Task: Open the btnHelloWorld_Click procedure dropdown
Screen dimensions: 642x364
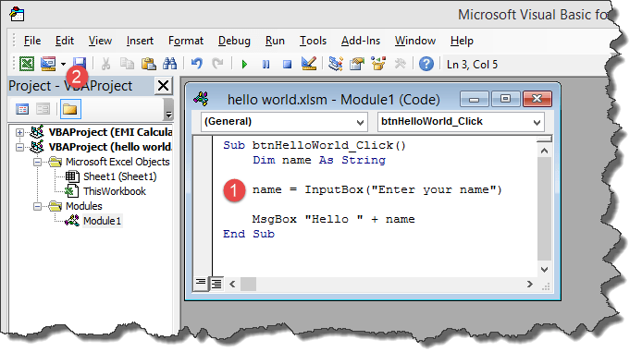Action: coord(461,122)
